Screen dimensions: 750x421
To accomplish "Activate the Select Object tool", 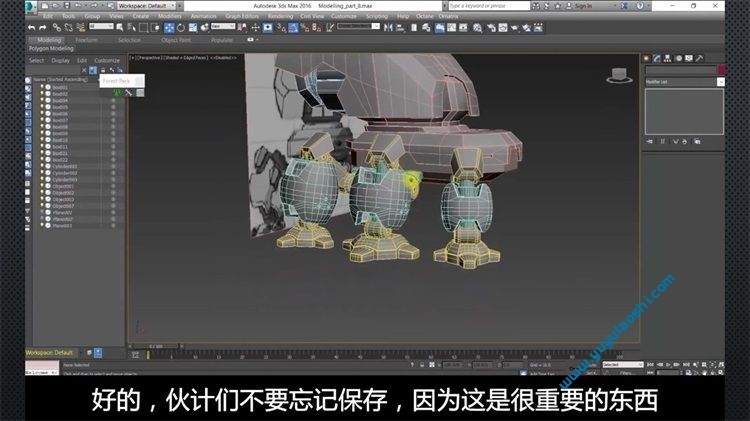I will tap(120, 28).
